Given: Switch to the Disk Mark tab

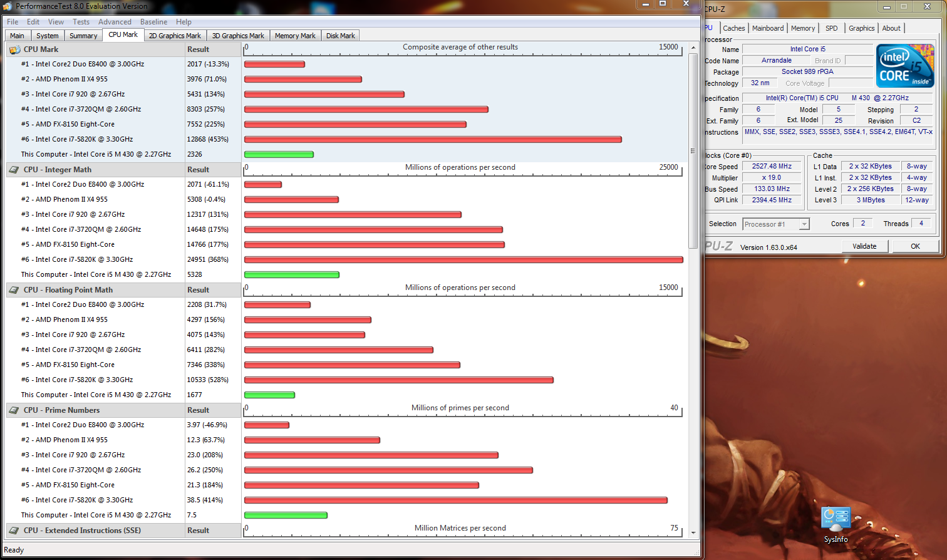Looking at the screenshot, I should pyautogui.click(x=341, y=36).
